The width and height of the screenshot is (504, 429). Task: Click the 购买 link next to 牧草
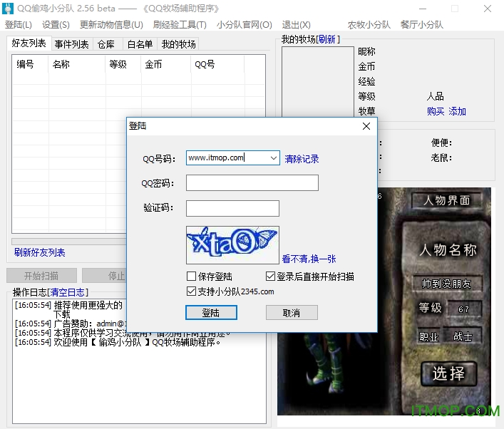(x=436, y=111)
